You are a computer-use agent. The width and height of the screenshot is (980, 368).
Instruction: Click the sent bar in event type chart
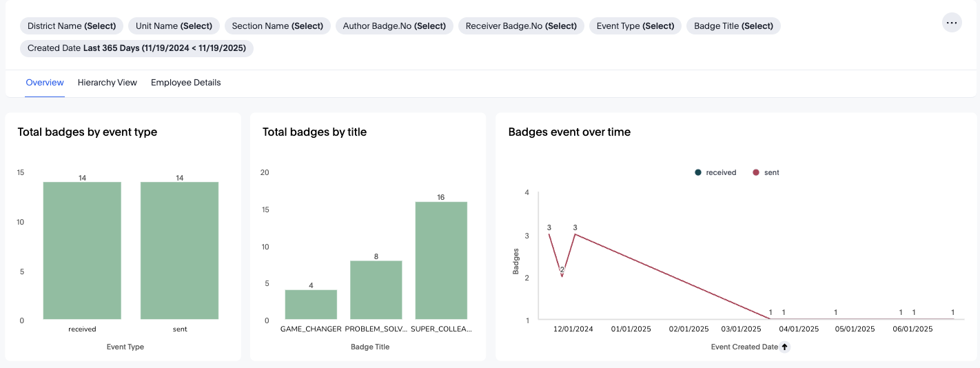coord(180,251)
